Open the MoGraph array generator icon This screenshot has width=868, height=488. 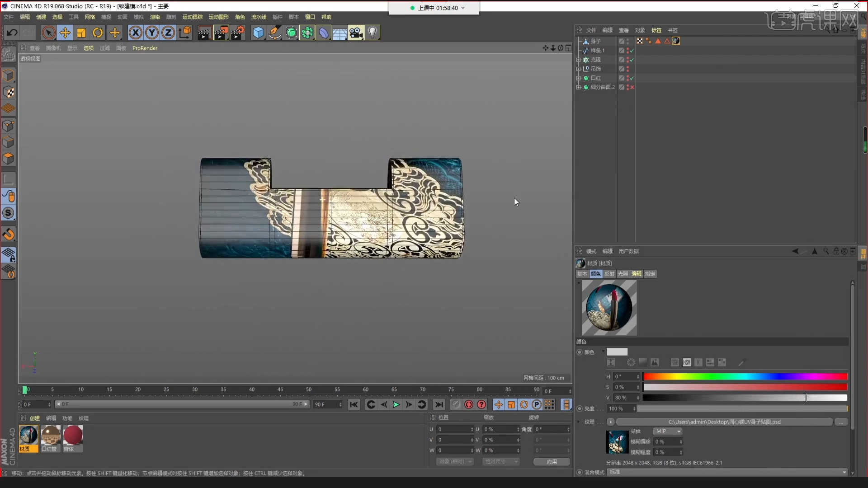[x=307, y=33]
